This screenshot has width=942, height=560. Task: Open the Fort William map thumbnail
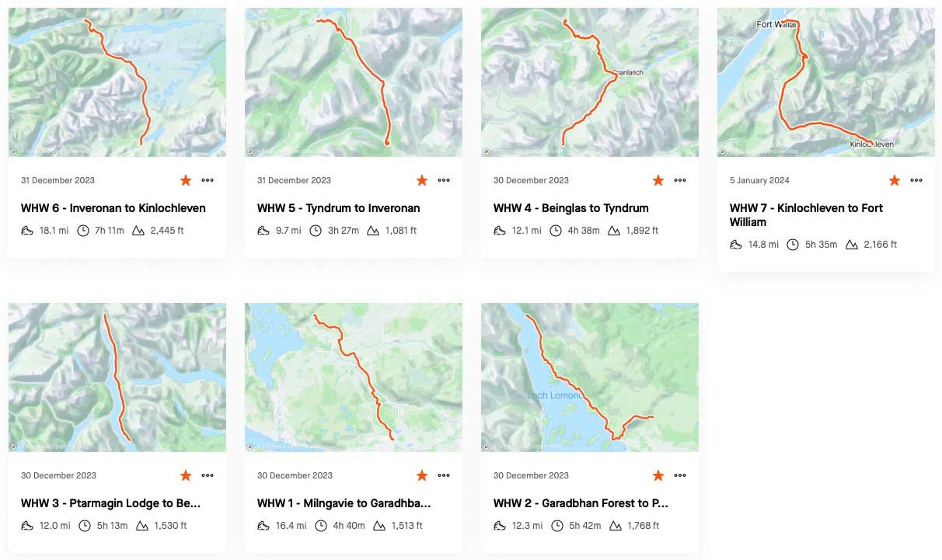click(x=826, y=82)
